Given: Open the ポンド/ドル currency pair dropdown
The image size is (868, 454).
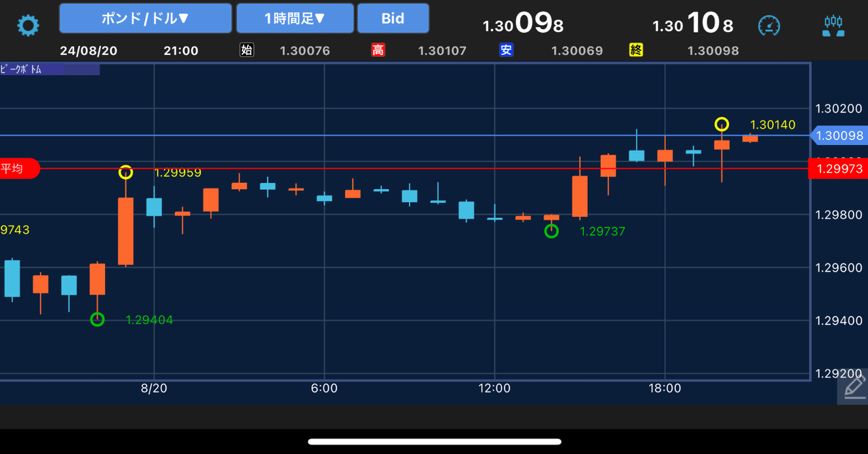Looking at the screenshot, I should click(145, 18).
